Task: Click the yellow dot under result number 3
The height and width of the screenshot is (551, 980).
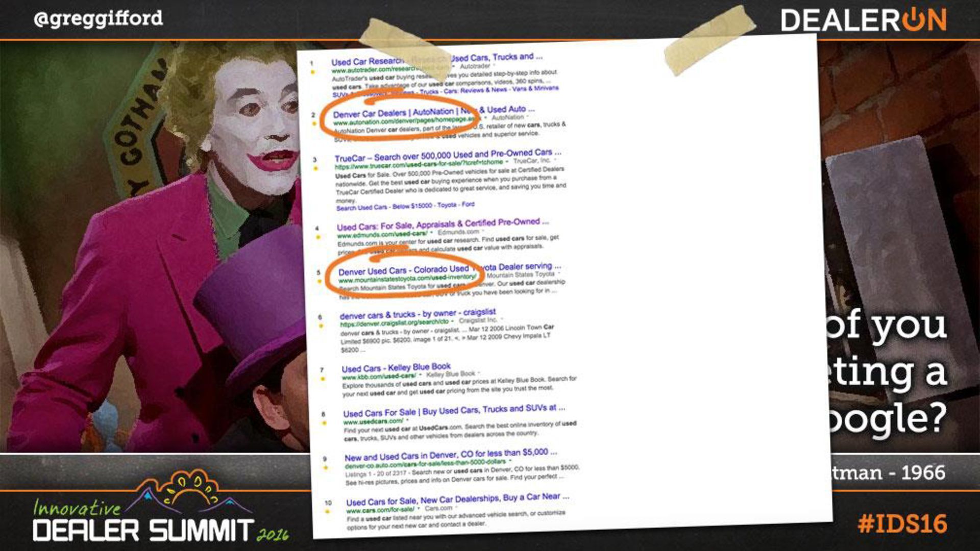Action: (315, 168)
